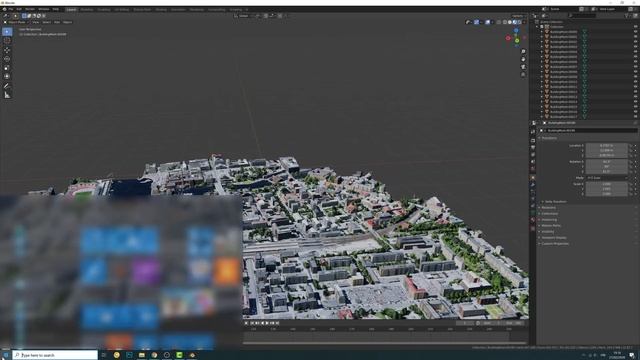Image resolution: width=640 pixels, height=360 pixels.
Task: Switch to the UV Editing workspace tab
Action: coord(122,9)
